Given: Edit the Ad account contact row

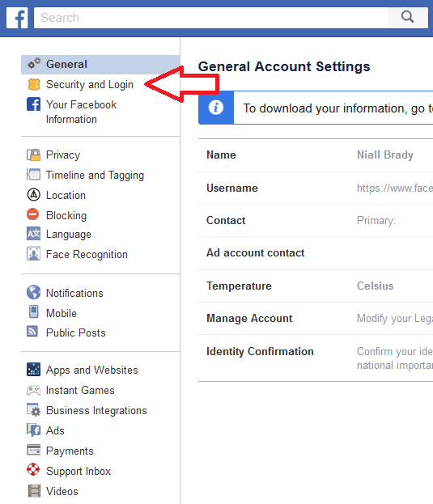Looking at the screenshot, I should (316, 253).
